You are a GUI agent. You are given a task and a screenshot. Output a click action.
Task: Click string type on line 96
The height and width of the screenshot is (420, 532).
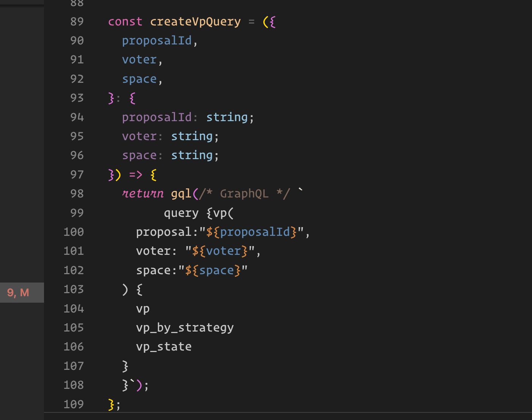(192, 155)
